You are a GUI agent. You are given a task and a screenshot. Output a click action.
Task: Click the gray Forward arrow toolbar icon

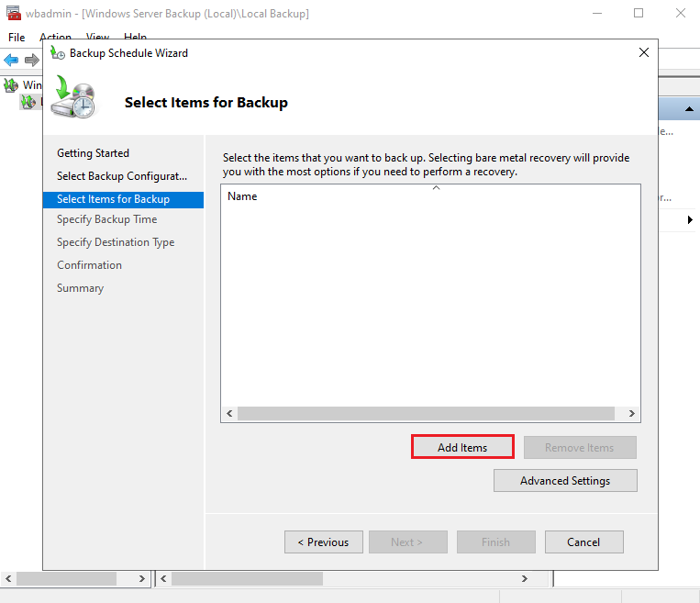point(31,60)
